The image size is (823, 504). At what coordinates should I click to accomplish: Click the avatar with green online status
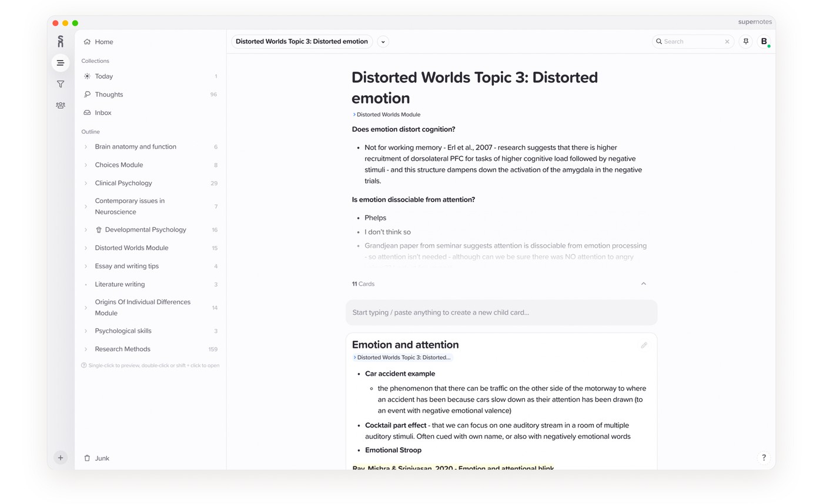tap(764, 41)
